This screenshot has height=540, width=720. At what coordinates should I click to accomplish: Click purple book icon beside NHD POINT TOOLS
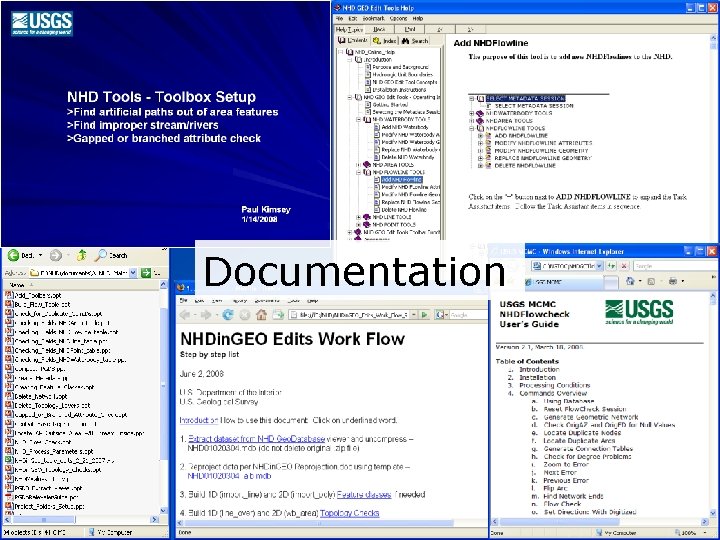coord(366,225)
